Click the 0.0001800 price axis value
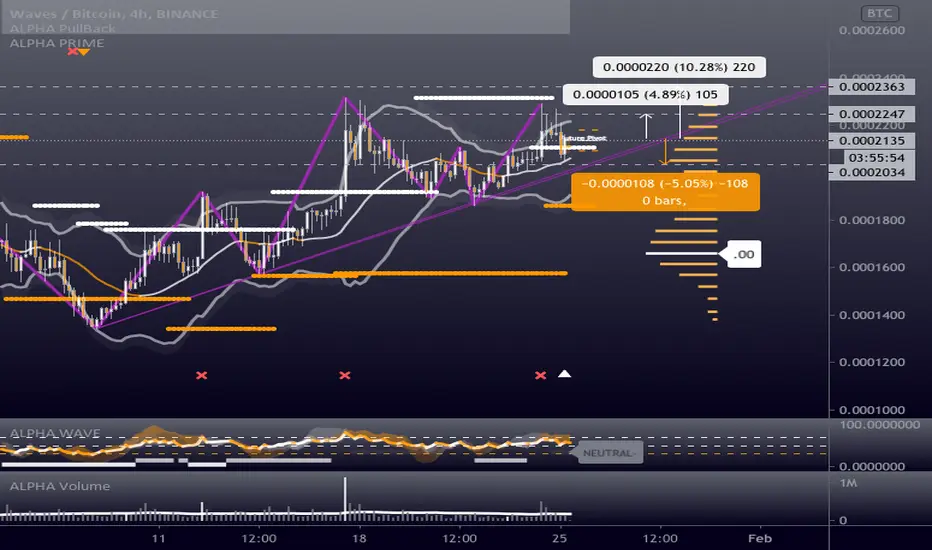 pyautogui.click(x=871, y=220)
